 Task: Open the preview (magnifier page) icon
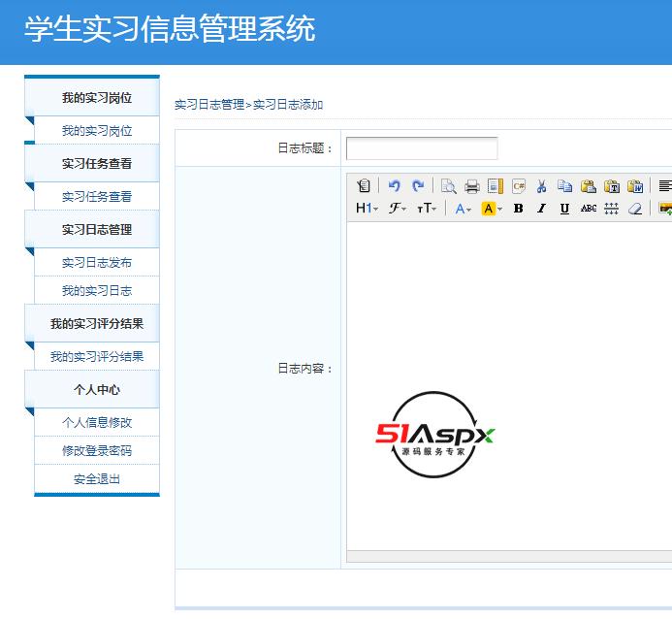coord(449,186)
